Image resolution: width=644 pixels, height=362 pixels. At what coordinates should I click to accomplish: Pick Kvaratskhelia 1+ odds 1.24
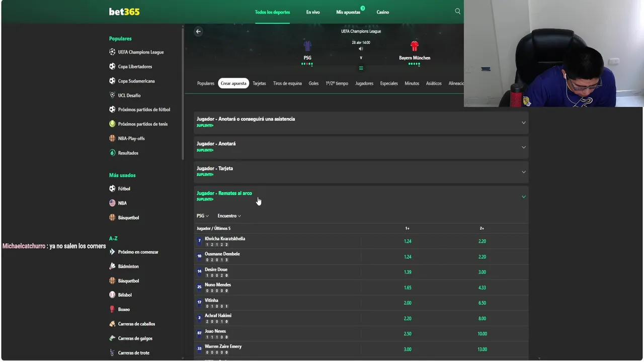(408, 241)
